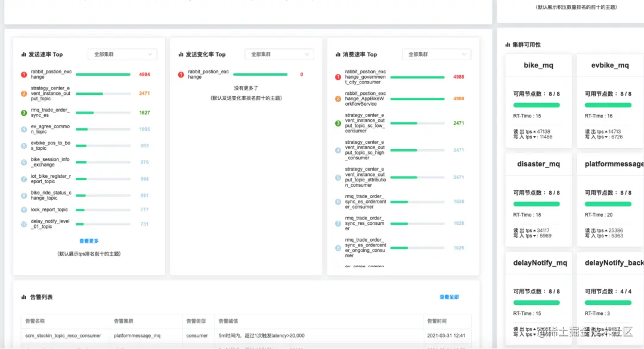The width and height of the screenshot is (644, 349).
Task: Click 告警集群 column header
Action: click(x=123, y=321)
